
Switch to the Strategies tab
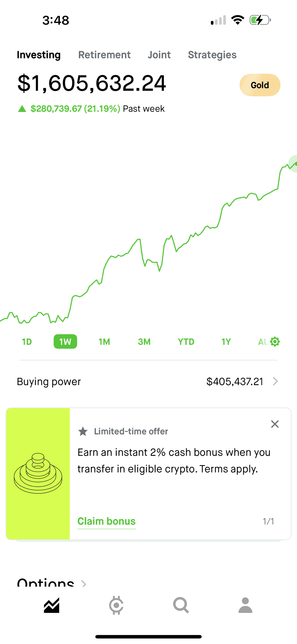point(212,55)
